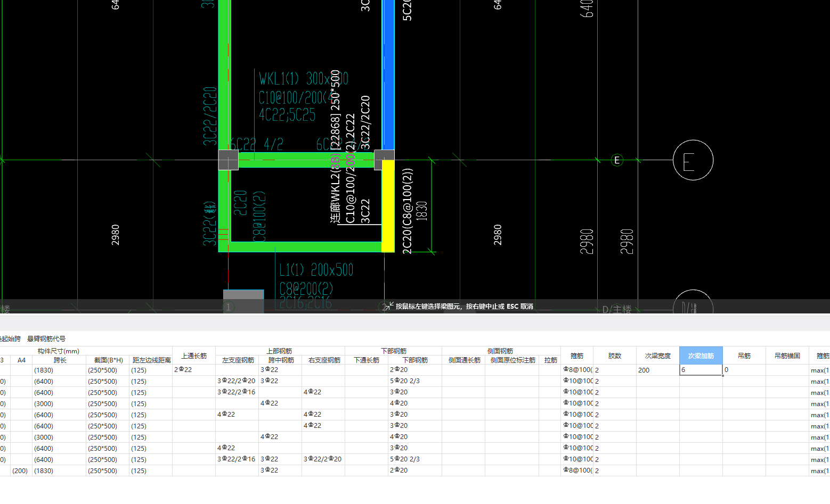Select the blue vertical beam segment

[388, 75]
